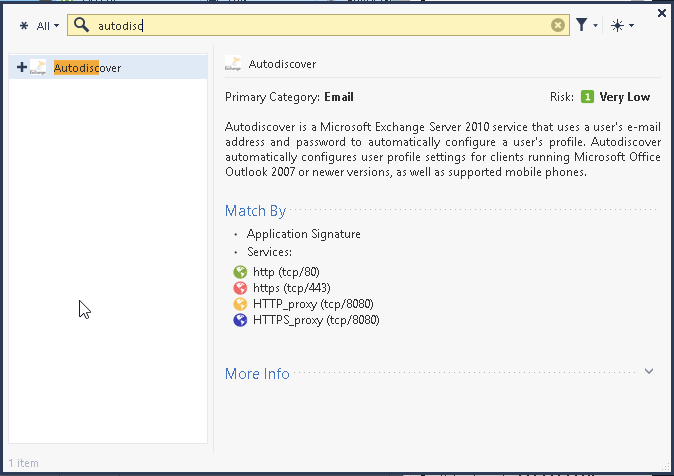Select the HTTP_proxy (tcp/8080) service

(313, 304)
